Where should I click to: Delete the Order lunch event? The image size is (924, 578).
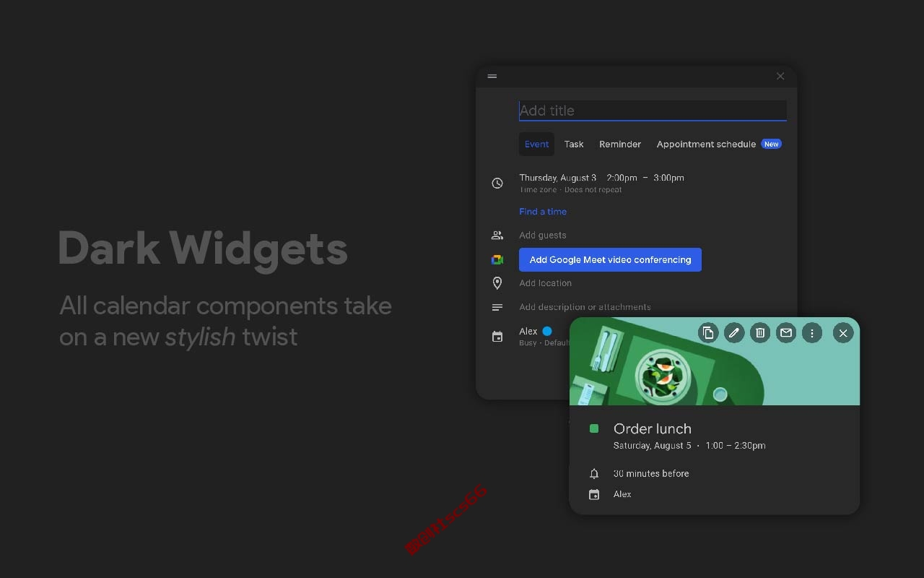click(760, 332)
